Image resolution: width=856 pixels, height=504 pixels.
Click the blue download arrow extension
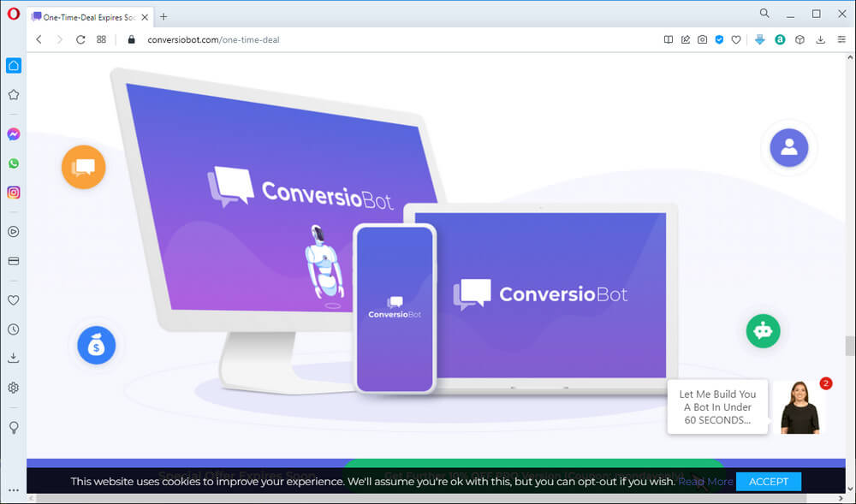tap(759, 39)
